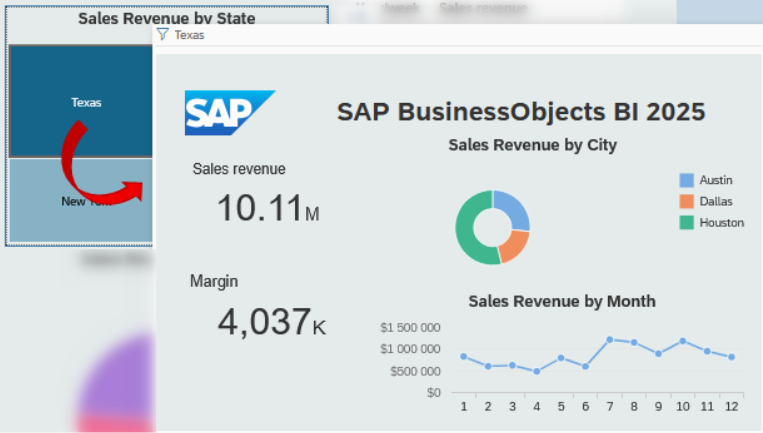This screenshot has height=433, width=763.
Task: Click the Margin KPI label
Action: (214, 281)
